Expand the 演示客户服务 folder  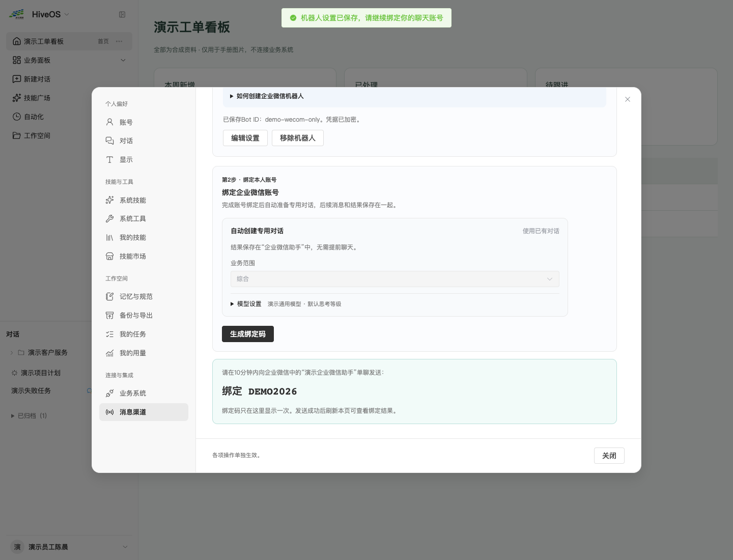pyautogui.click(x=12, y=352)
